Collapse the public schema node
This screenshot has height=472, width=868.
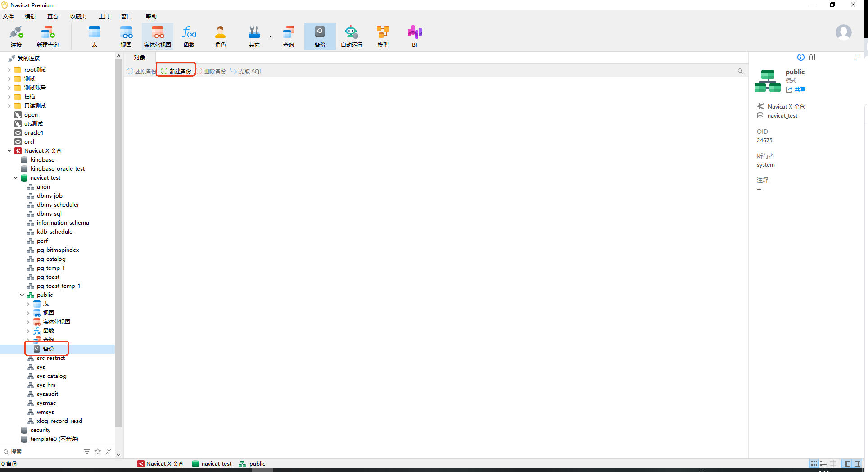(x=22, y=295)
